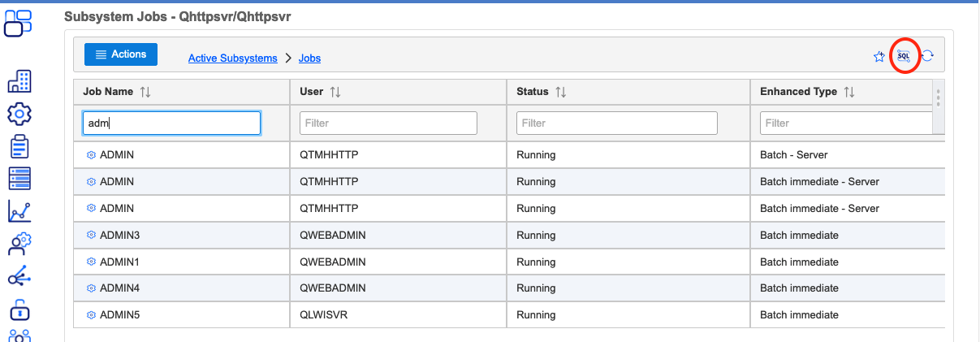
Task: Sort the table by Job Name column
Action: coord(145,93)
